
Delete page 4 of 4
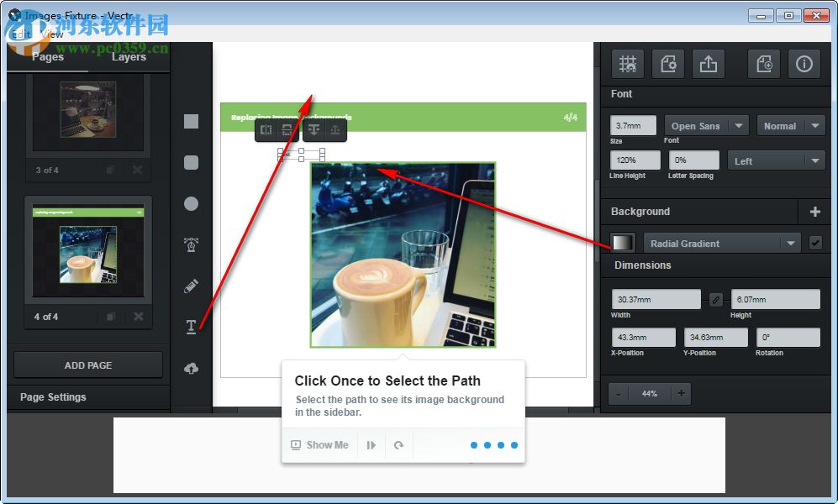click(x=139, y=317)
